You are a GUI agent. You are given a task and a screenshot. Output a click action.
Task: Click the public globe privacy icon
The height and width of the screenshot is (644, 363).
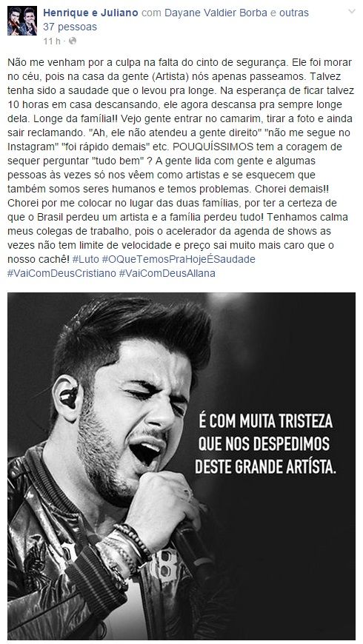(x=73, y=41)
